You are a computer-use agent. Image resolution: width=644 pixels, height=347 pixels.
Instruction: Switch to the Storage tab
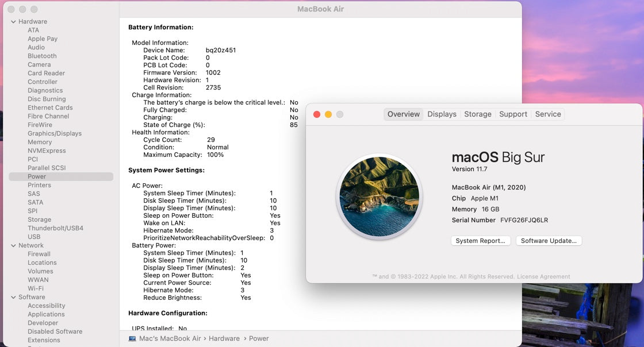click(477, 114)
